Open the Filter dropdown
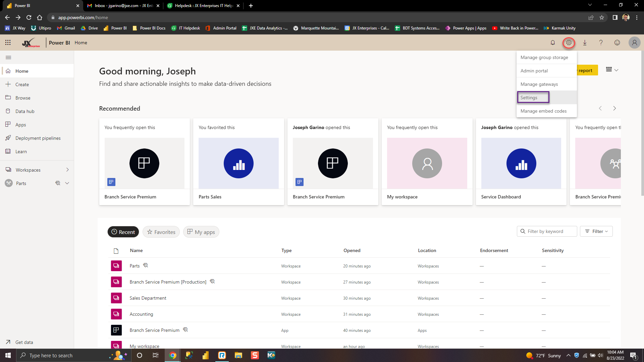The image size is (644, 362). 596,231
